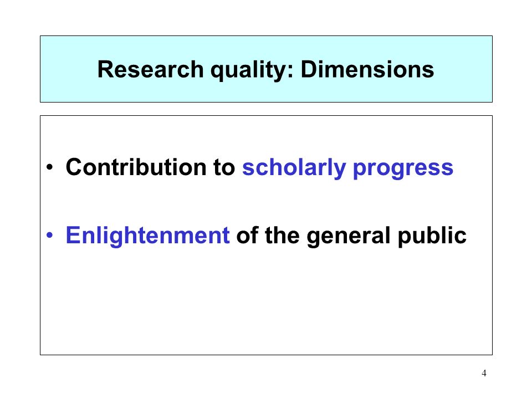Select the word "quality:" in the title

click(252, 71)
